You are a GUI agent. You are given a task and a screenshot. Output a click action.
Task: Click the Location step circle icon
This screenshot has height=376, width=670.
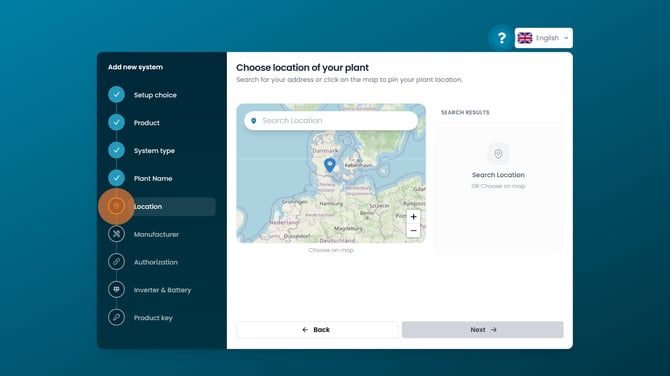pos(116,206)
